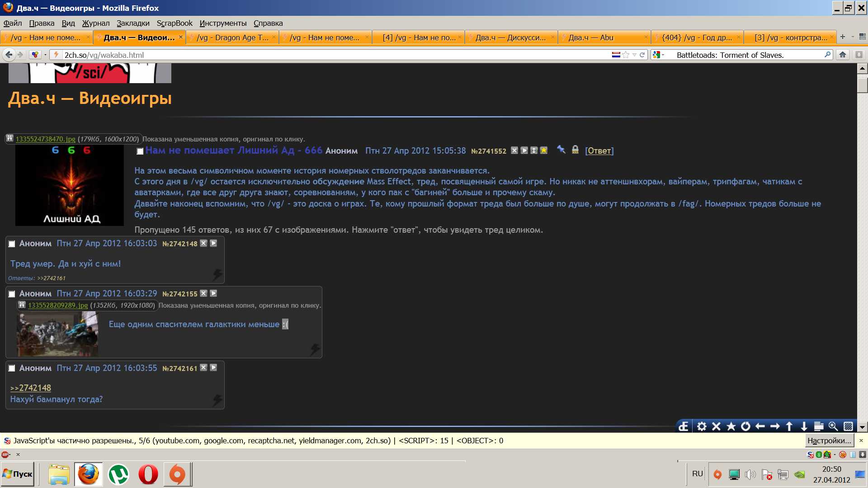Hide the thread using its X icon

pos(514,150)
